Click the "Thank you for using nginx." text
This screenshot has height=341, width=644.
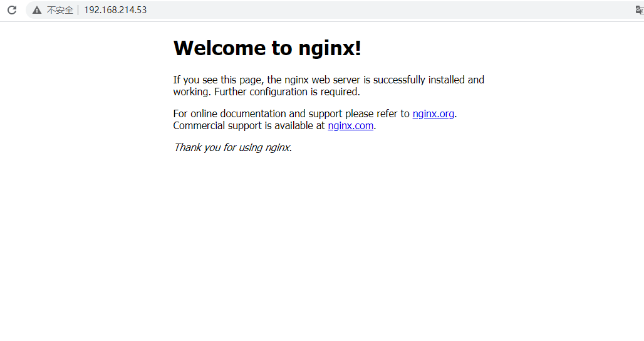232,147
